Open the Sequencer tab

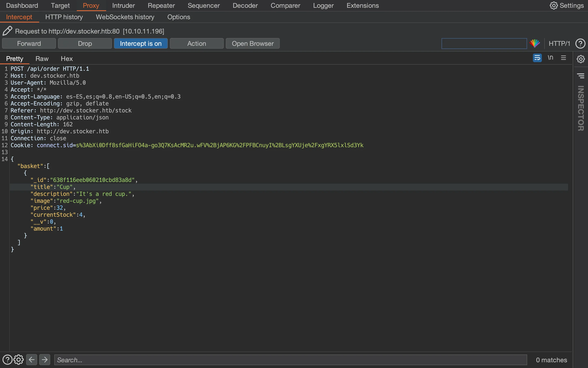(204, 5)
